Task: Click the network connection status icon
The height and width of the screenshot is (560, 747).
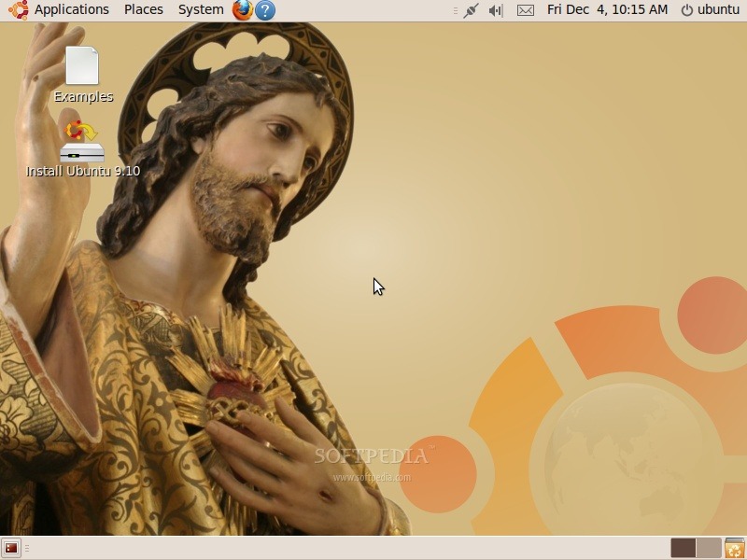Action: (472, 10)
